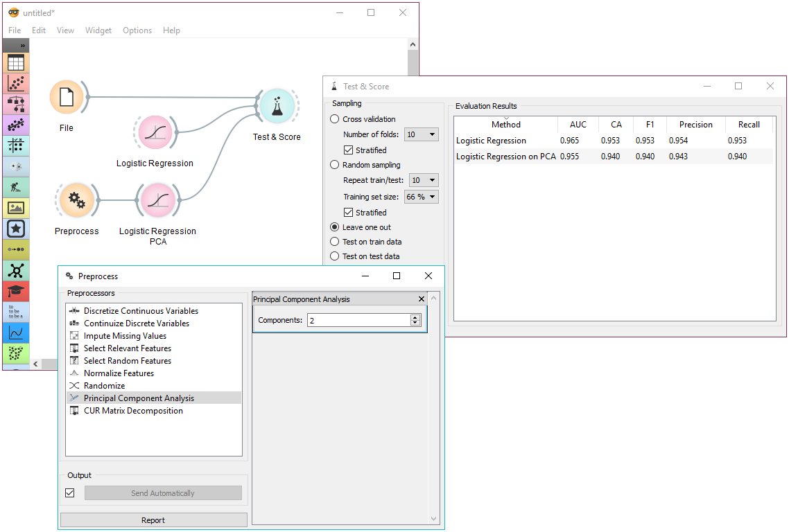
Task: Open the Evaluate category (check and cross grid icon)
Action: point(15,146)
